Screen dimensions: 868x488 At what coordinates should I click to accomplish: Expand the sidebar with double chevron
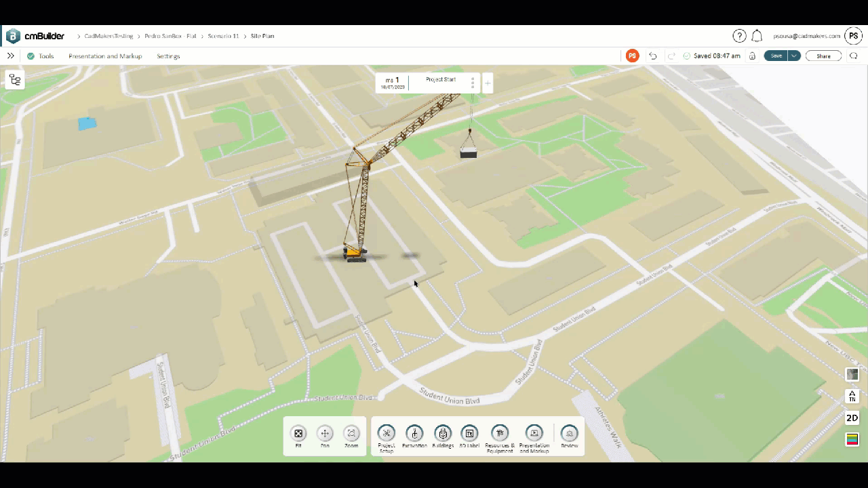point(11,56)
